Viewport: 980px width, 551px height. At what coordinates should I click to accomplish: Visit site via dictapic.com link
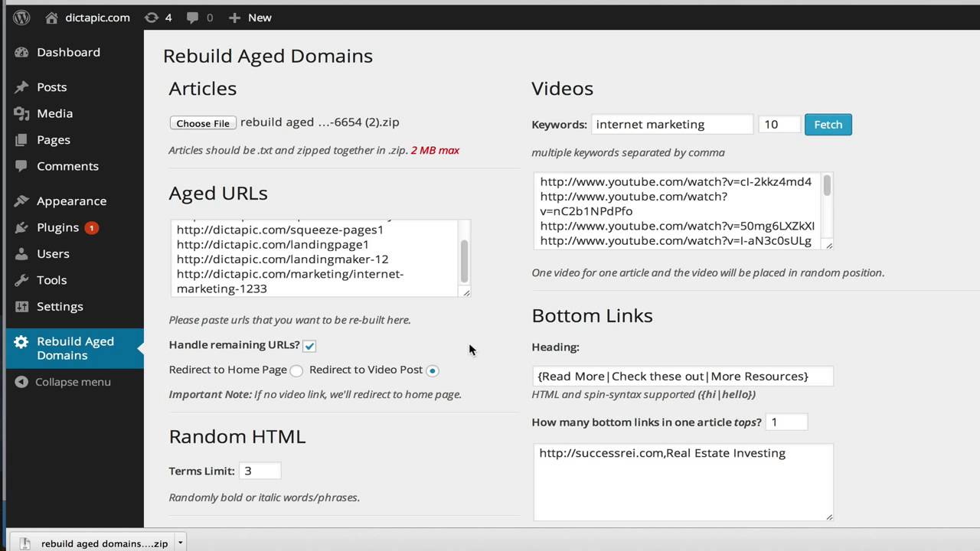pyautogui.click(x=96, y=17)
